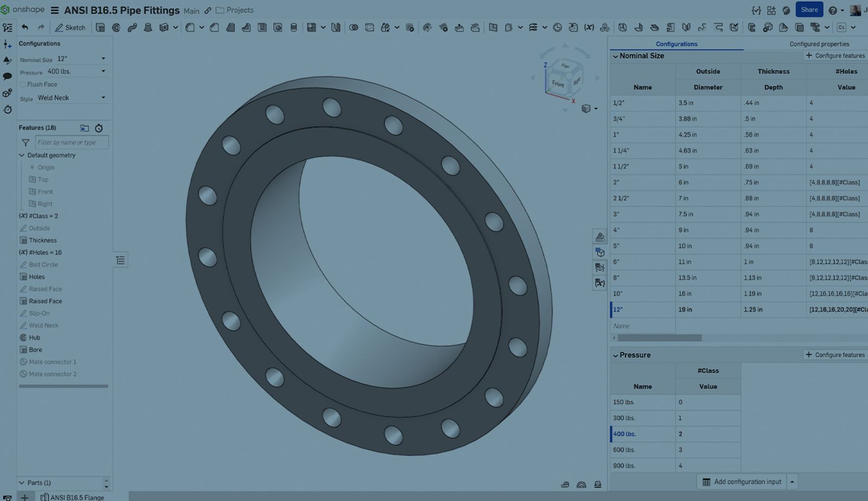The width and height of the screenshot is (868, 501).
Task: Click the Undo arrow in the toolbar
Action: (x=25, y=27)
